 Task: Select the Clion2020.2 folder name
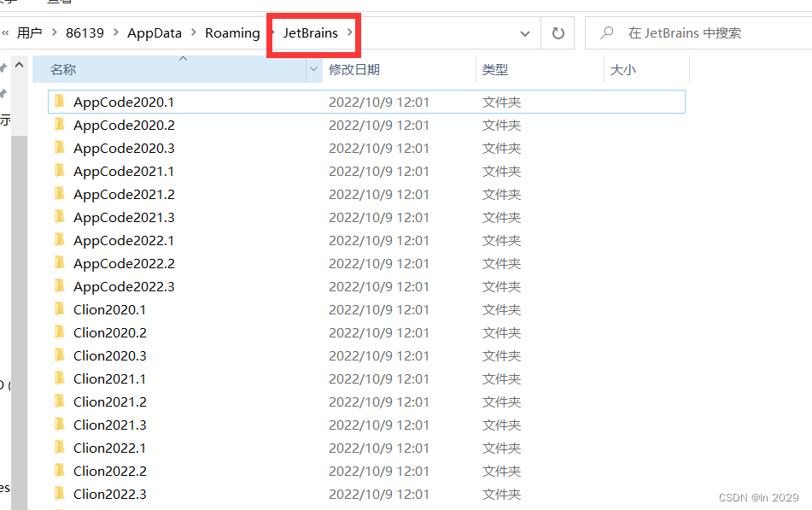110,333
